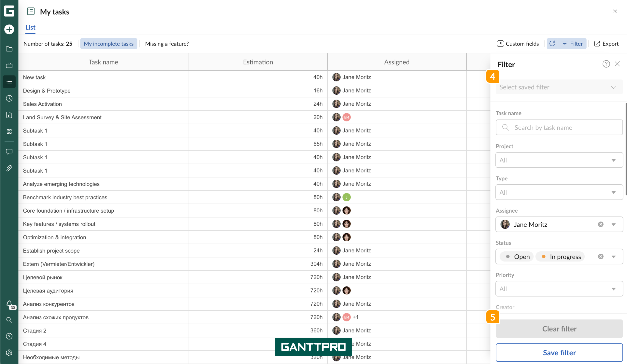627x364 pixels.
Task: Clear the Jane Moritz assignee selection
Action: (x=601, y=225)
